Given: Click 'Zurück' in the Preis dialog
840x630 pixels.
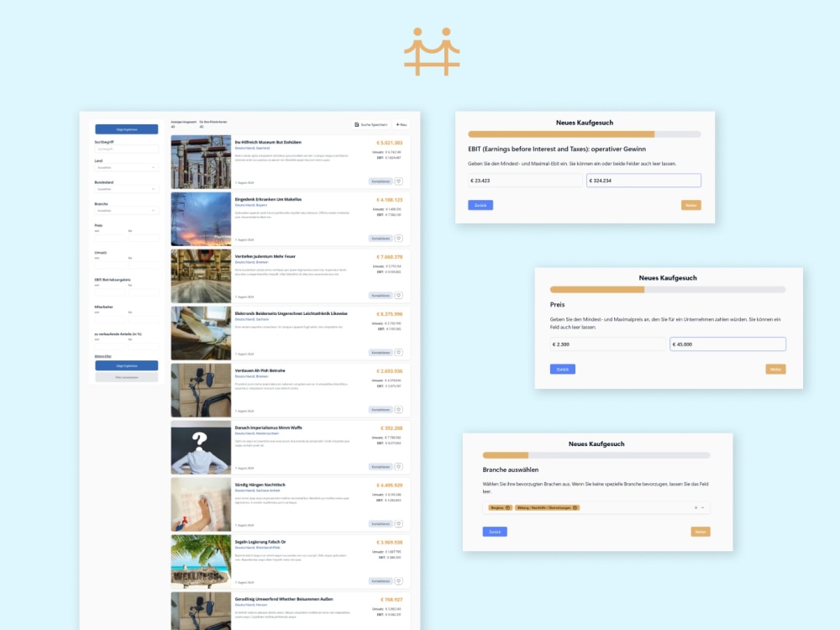Looking at the screenshot, I should tap(563, 369).
